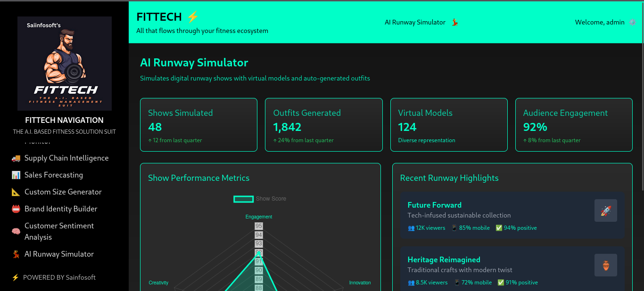Select the Audience Engagement stat card
The width and height of the screenshot is (644, 291).
click(573, 125)
